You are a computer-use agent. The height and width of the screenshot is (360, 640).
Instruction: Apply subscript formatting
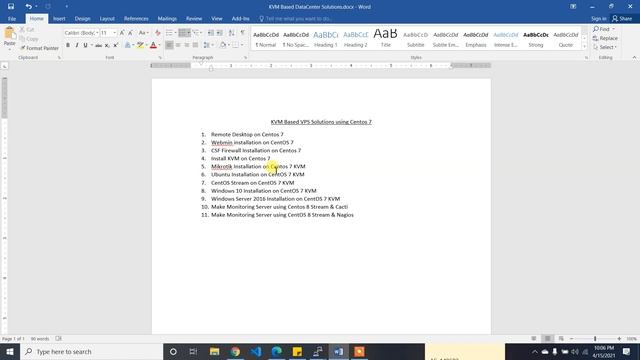pos(107,45)
